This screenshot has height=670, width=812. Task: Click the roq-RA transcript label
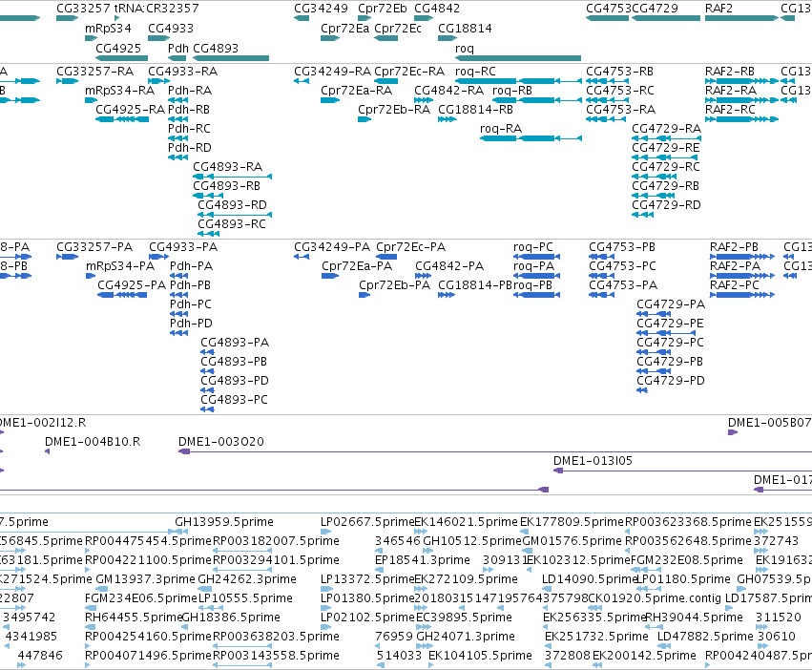coord(501,129)
